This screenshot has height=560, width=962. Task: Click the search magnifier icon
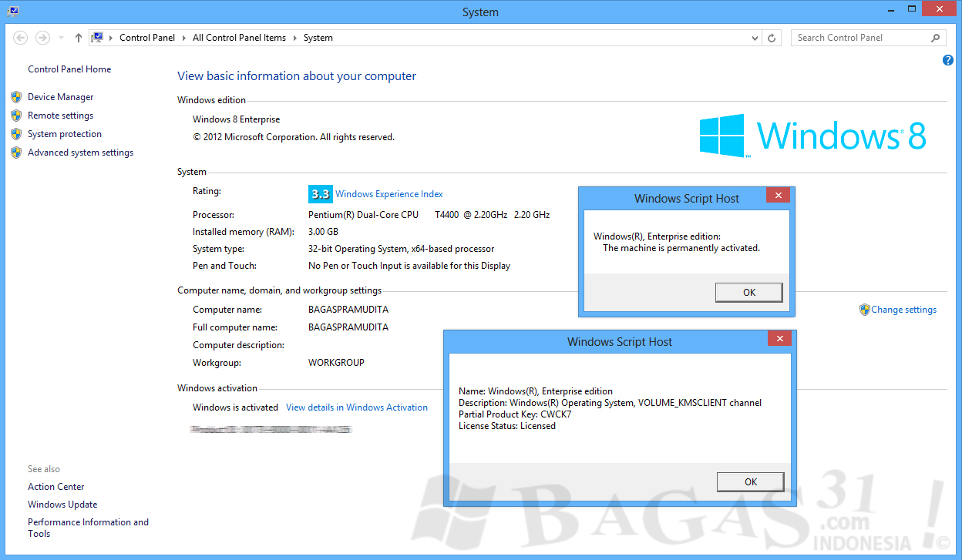point(936,38)
